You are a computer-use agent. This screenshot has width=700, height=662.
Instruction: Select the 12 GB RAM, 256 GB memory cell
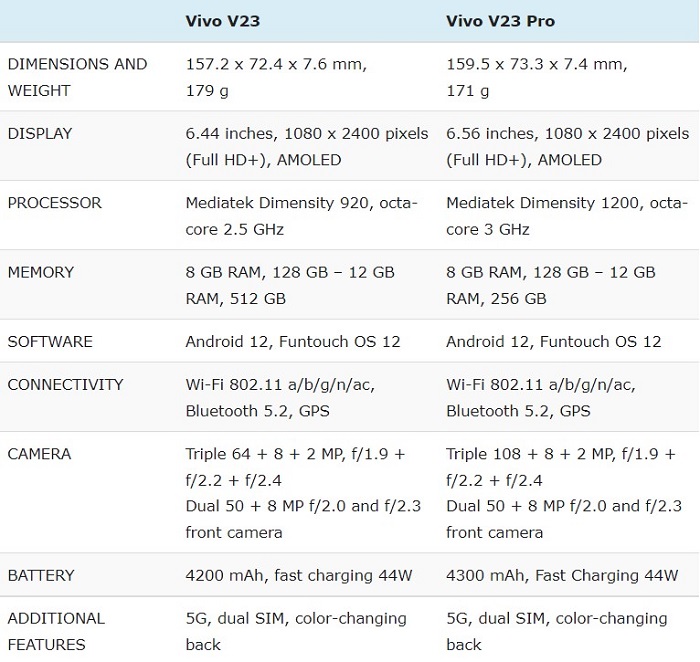tap(550, 285)
